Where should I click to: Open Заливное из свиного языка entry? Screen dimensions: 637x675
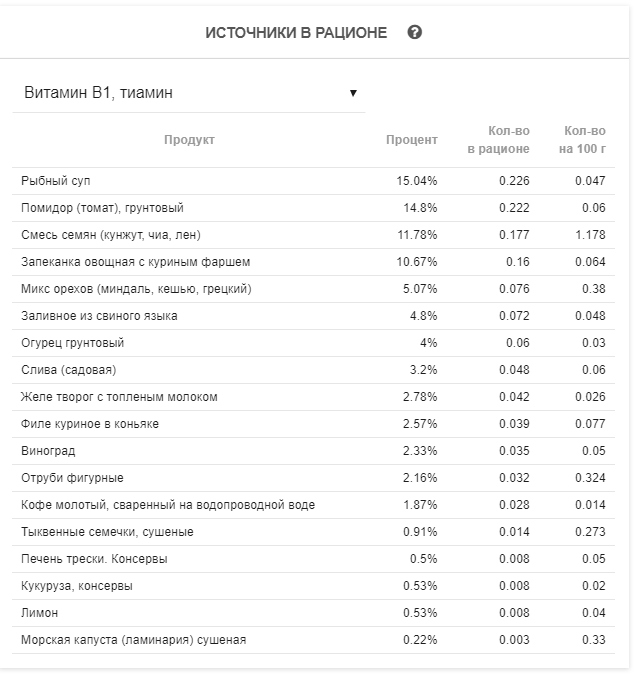(102, 316)
